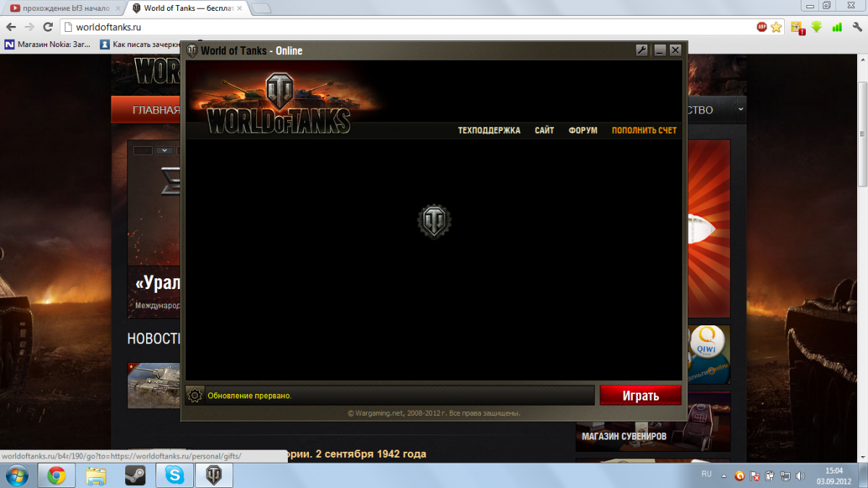
Task: Restore down the Chrome window
Action: tap(827, 5)
